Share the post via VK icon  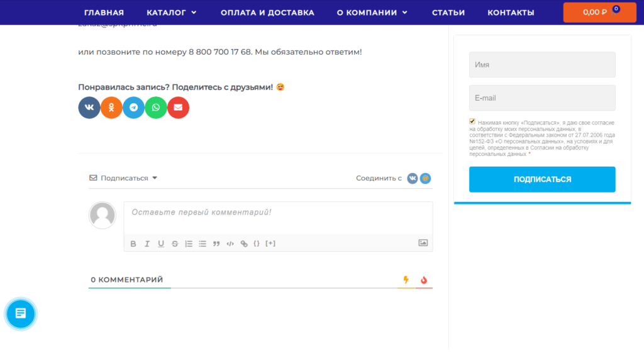tap(89, 108)
